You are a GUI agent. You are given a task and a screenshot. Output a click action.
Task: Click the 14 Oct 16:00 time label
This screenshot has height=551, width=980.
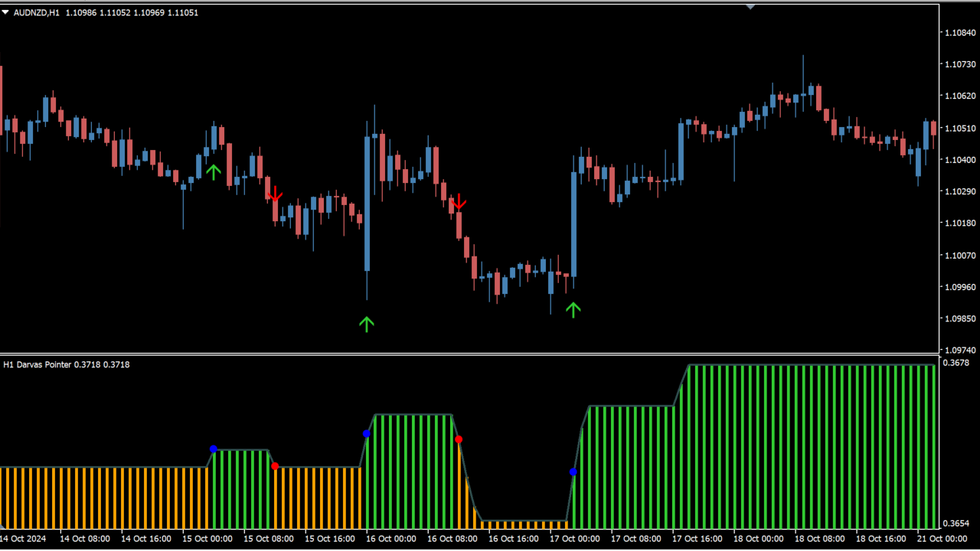(146, 539)
